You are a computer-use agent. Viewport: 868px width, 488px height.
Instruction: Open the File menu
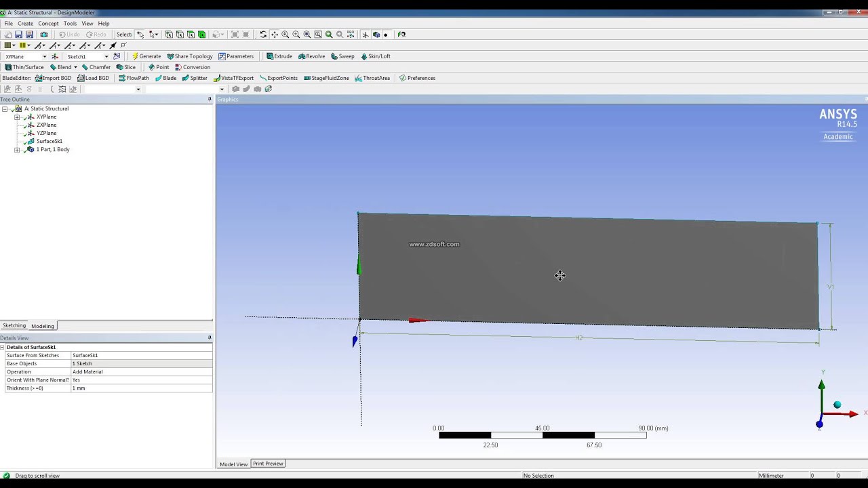pyautogui.click(x=8, y=24)
